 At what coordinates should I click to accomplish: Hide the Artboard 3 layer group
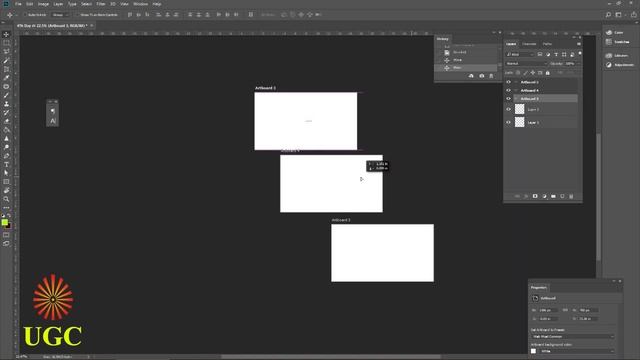[509, 98]
